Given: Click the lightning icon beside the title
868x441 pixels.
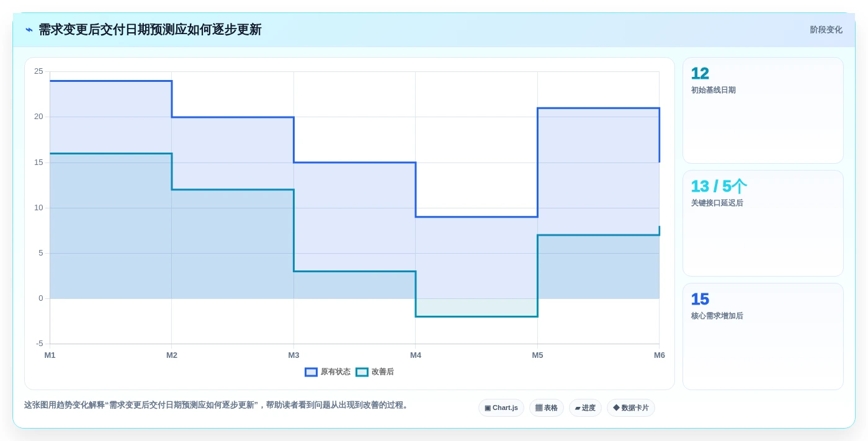Looking at the screenshot, I should point(29,30).
